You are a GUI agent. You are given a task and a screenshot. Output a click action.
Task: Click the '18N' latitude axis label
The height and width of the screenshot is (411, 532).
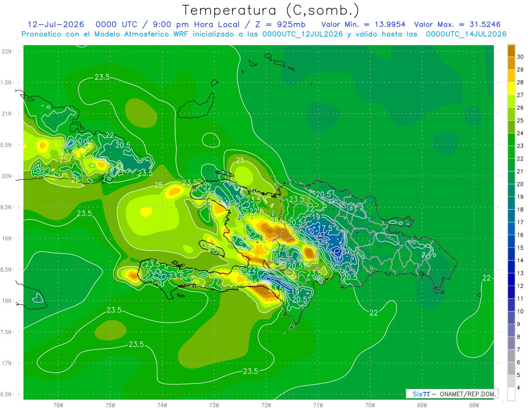coord(7,301)
